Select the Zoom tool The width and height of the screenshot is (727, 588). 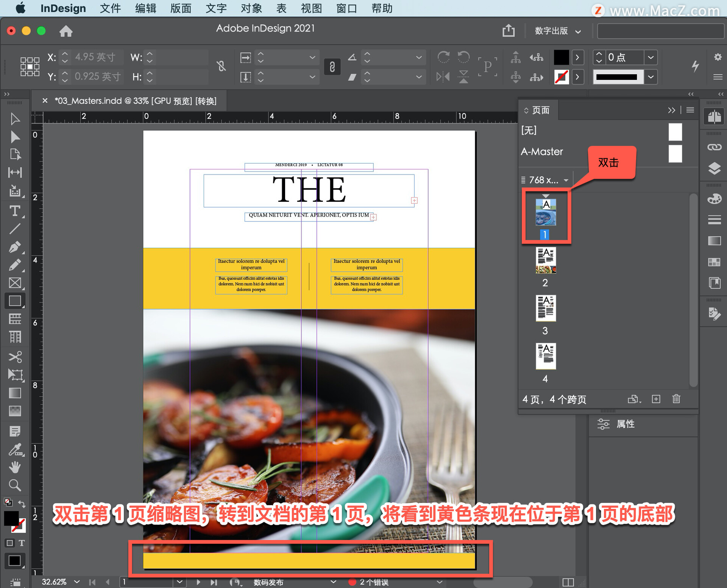pos(15,485)
